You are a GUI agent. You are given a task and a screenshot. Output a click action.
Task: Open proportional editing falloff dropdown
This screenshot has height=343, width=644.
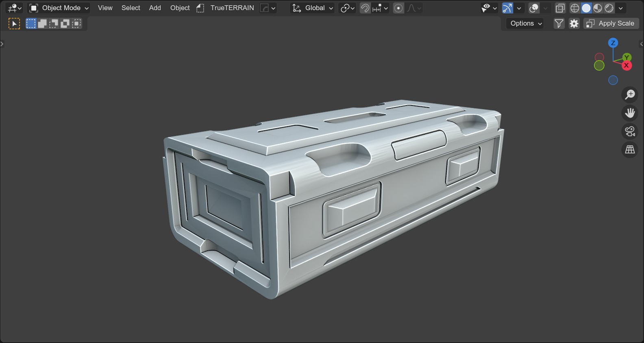pyautogui.click(x=414, y=8)
